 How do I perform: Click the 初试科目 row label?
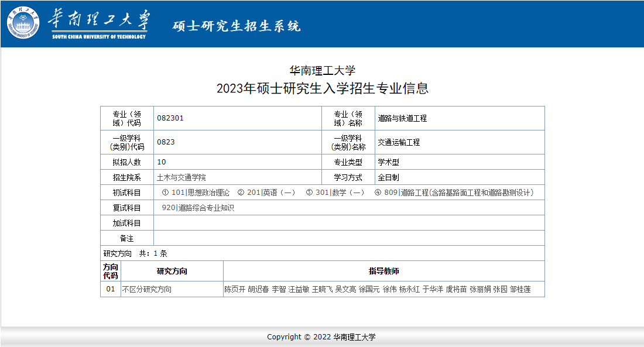coord(127,193)
